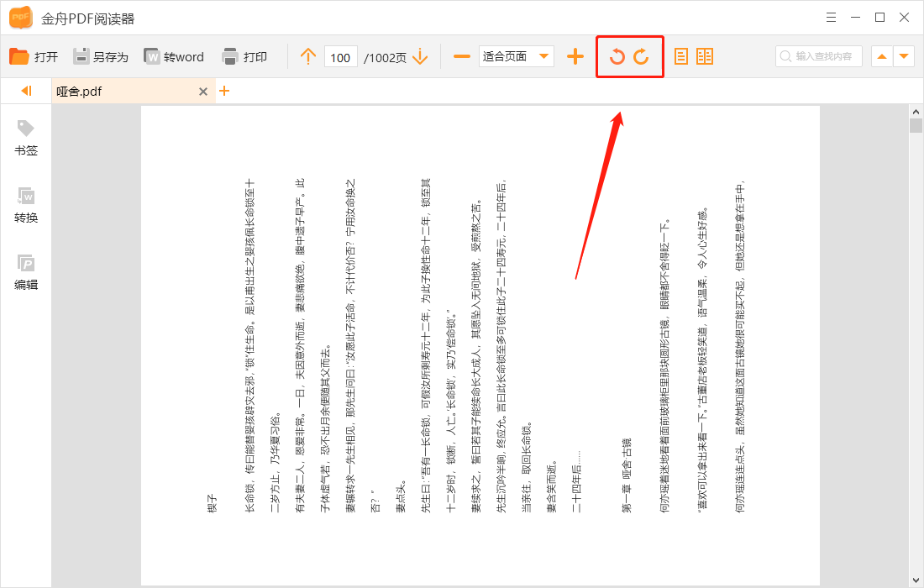
Task: Click the scrollbar up arrow
Action: click(x=915, y=112)
